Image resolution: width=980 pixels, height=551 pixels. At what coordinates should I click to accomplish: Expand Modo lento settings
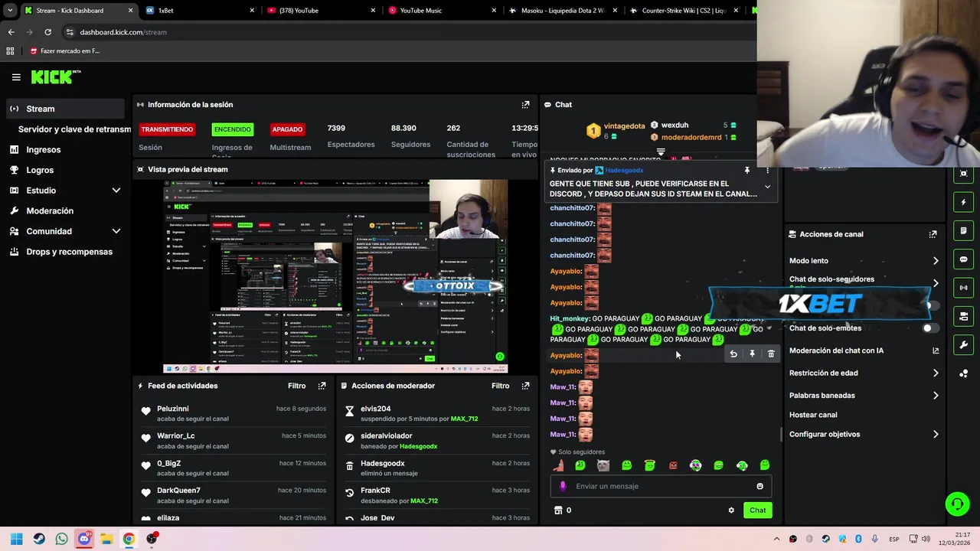(936, 261)
